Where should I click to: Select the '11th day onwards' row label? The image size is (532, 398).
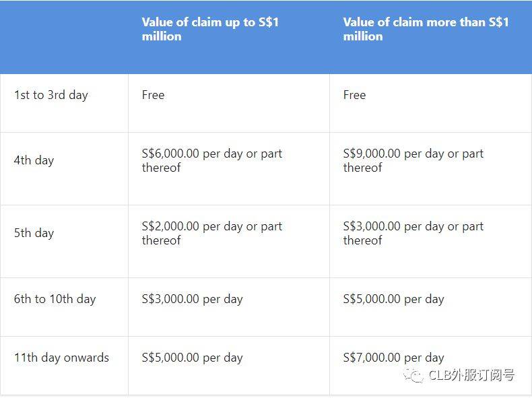pyautogui.click(x=61, y=358)
